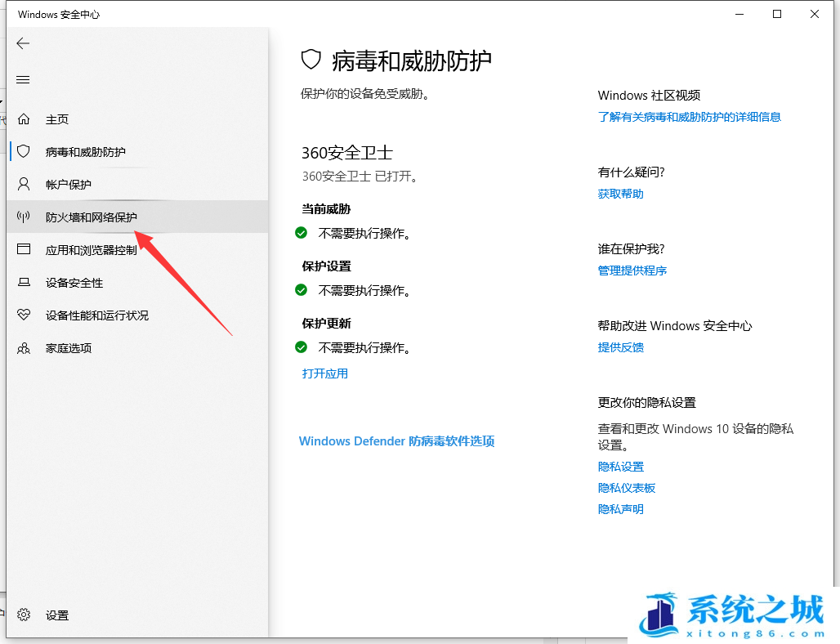Click the 360安全卫士 已打开 status text

[x=360, y=177]
